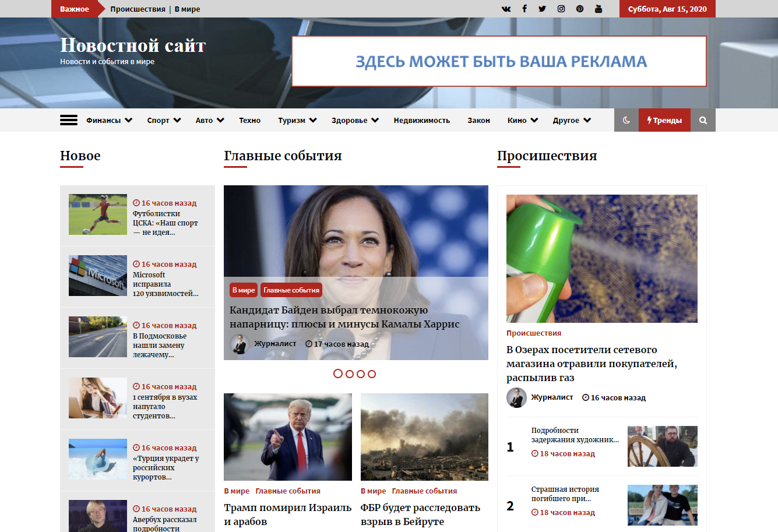Open the Pinterest icon link
Screen dimensions: 778x532
[x=579, y=9]
